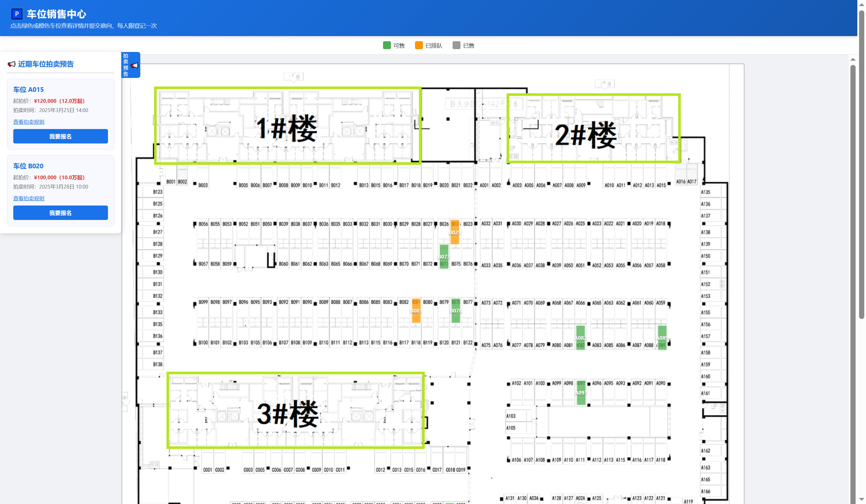Select the green available parking spot B078
This screenshot has height=504, width=866.
click(x=456, y=311)
